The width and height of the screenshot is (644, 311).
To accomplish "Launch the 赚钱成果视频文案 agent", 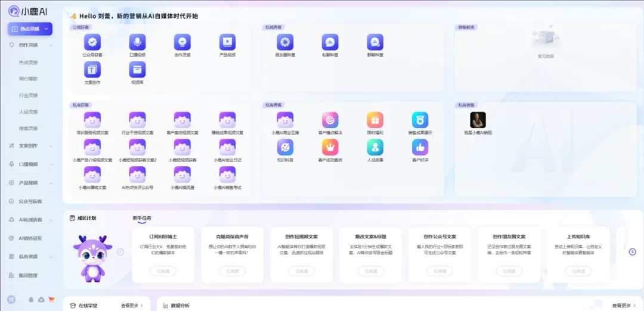I will (227, 120).
